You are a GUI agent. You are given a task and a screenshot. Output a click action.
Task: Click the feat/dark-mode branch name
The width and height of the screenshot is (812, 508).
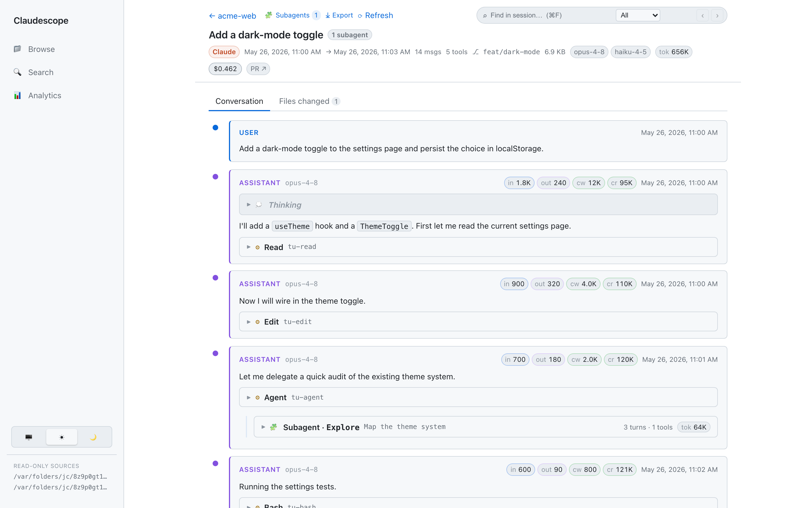point(511,52)
